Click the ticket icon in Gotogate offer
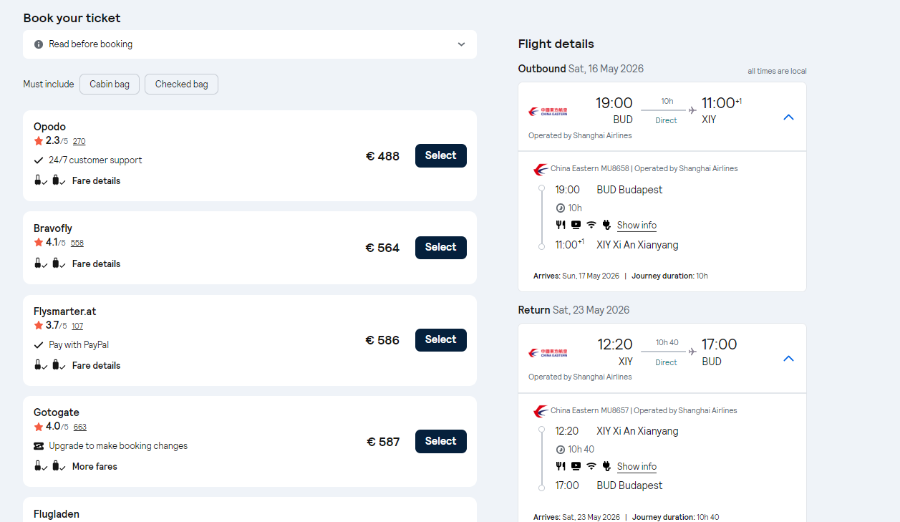This screenshot has width=900, height=522. pos(38,446)
